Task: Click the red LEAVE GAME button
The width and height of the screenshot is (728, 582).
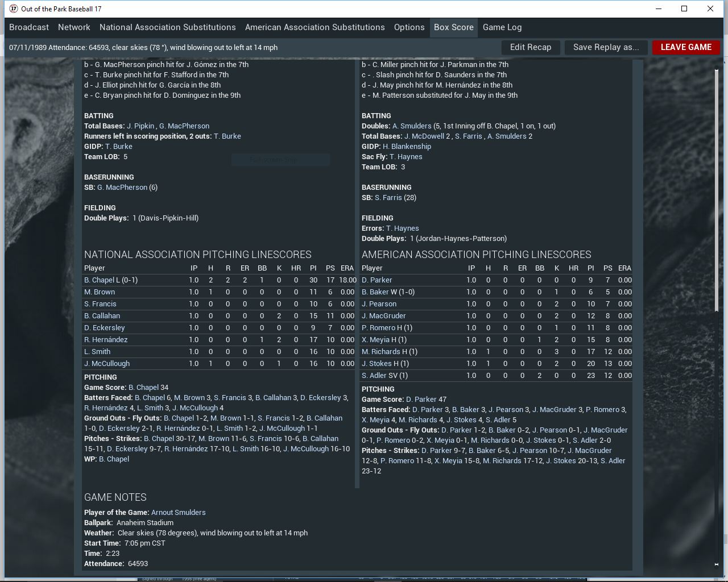Action: [686, 47]
